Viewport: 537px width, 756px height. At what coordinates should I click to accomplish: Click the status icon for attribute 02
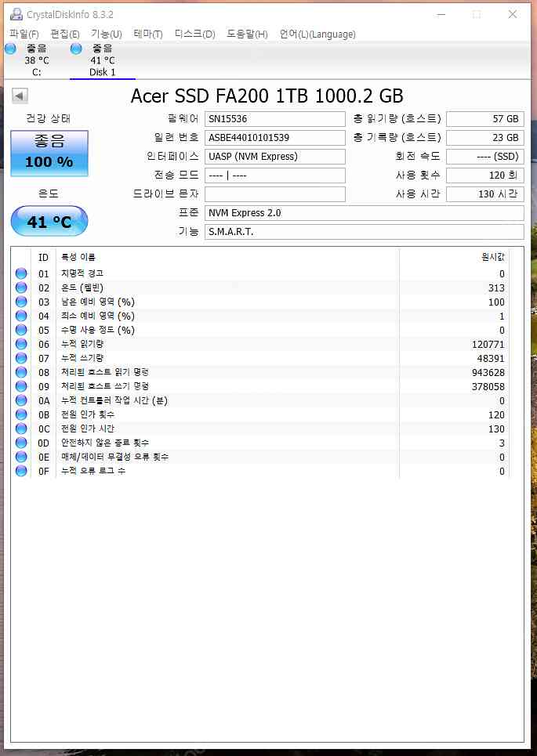point(21,288)
